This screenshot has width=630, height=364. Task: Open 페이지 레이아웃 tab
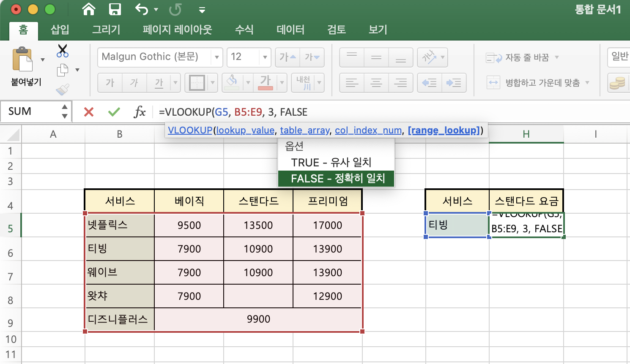(177, 30)
